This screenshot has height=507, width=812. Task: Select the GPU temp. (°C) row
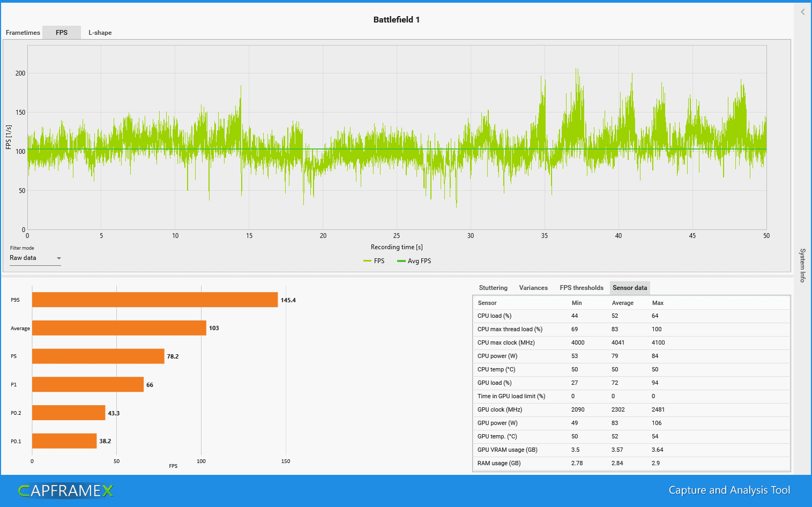[631, 437]
